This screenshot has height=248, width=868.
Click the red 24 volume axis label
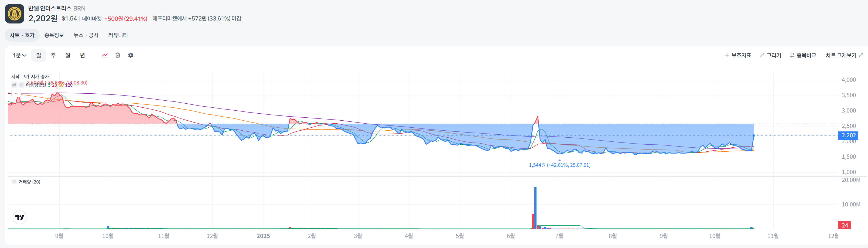[845, 225]
